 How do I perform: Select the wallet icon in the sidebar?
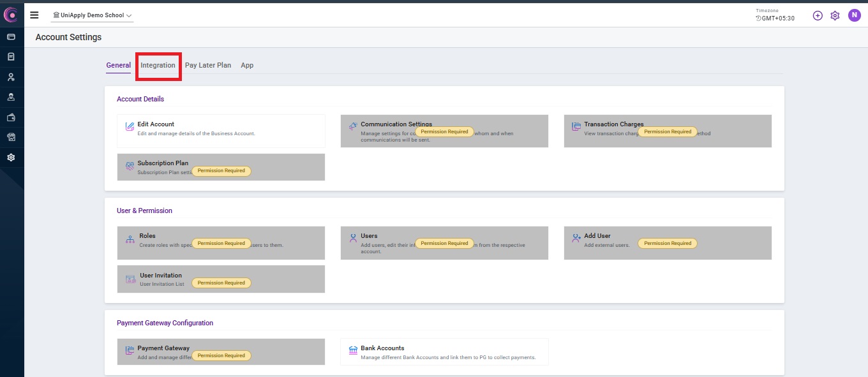tap(11, 117)
